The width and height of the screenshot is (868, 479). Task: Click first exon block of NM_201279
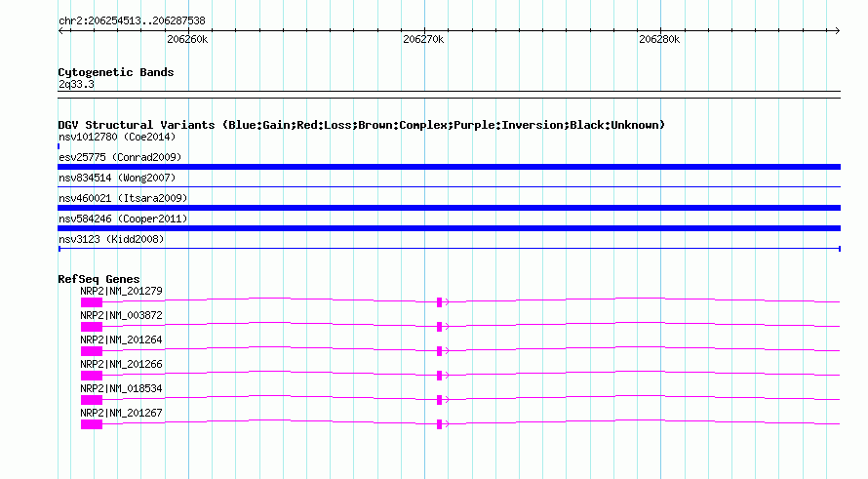92,302
